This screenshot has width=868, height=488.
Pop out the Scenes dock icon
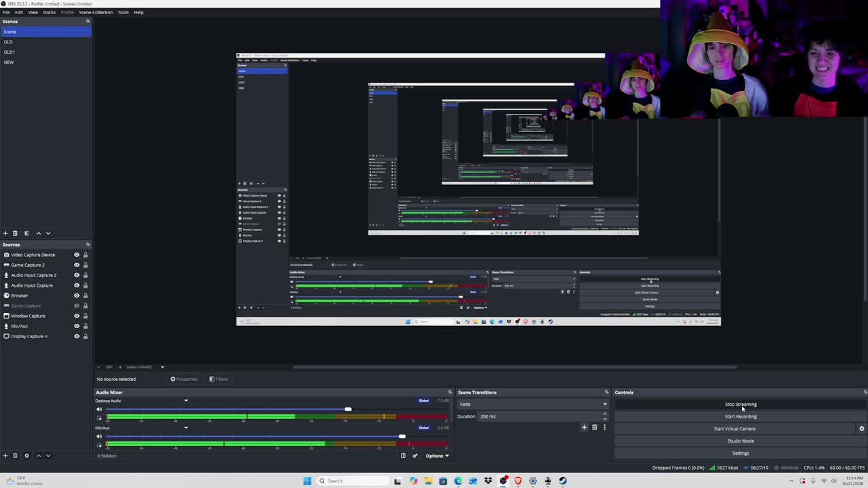[87, 21]
